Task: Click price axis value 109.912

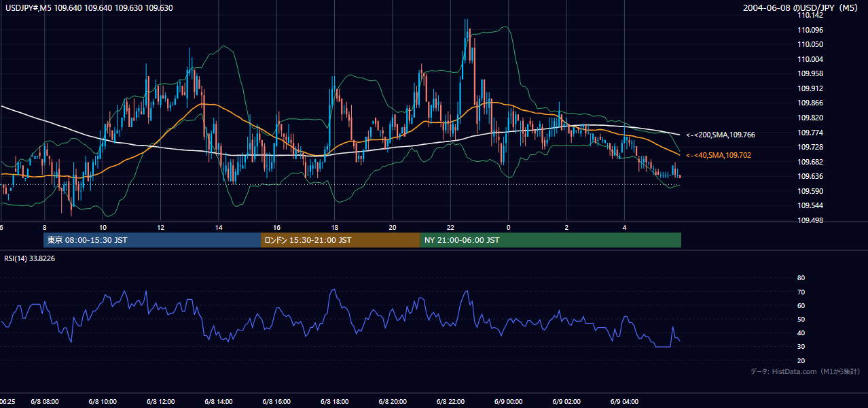Action: 810,88
